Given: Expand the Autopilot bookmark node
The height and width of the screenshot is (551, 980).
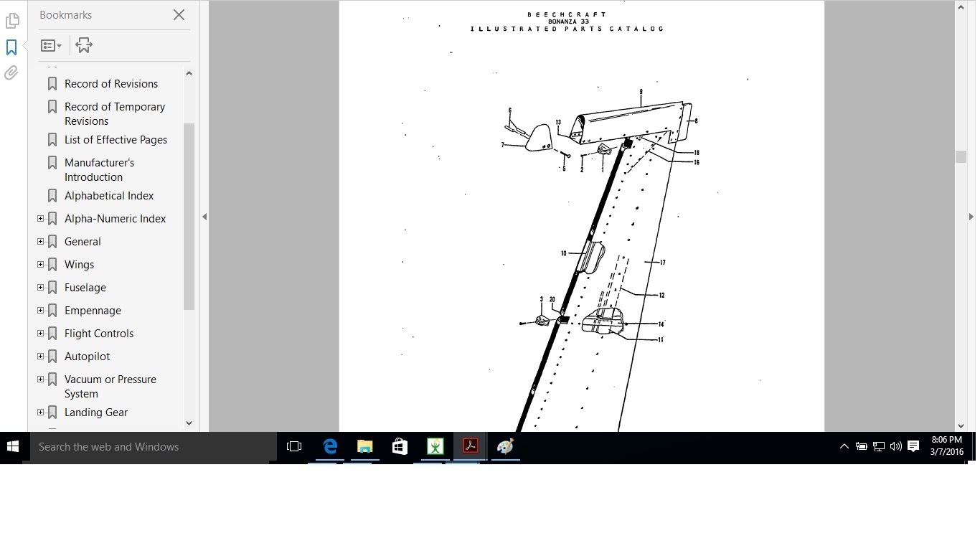Looking at the screenshot, I should (41, 357).
